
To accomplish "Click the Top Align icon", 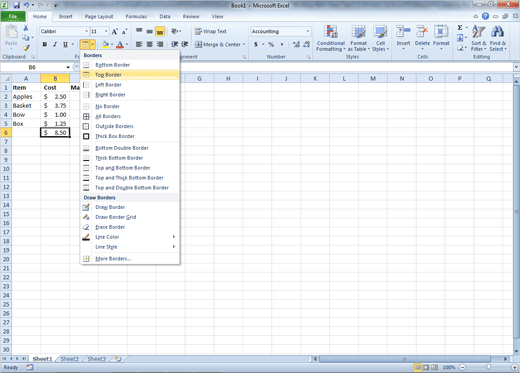I will point(139,31).
